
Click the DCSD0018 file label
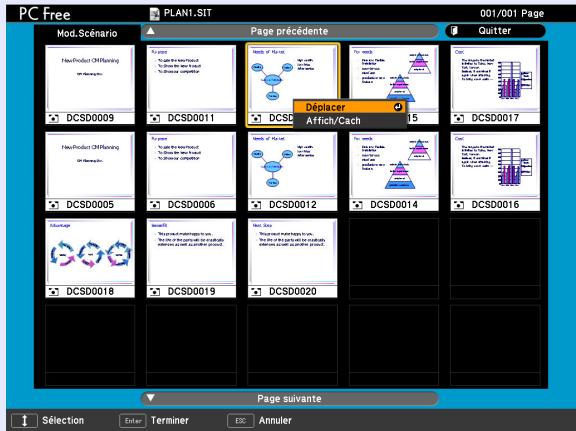(90, 291)
